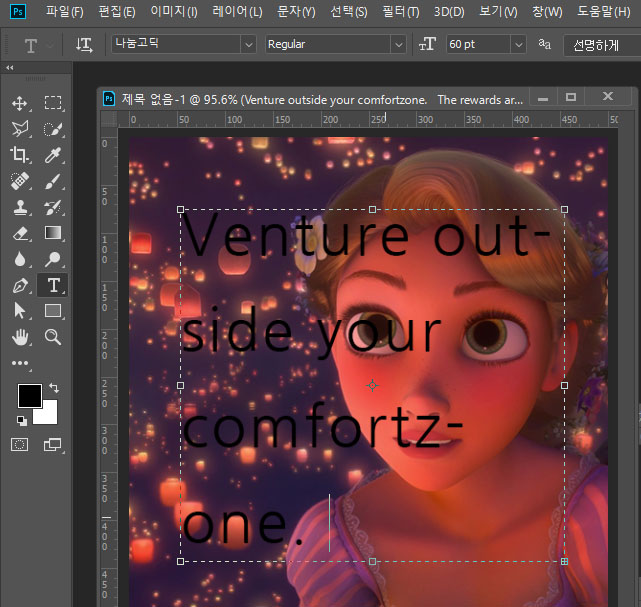Select the Path Selection tool
641x607 pixels.
[x=20, y=311]
